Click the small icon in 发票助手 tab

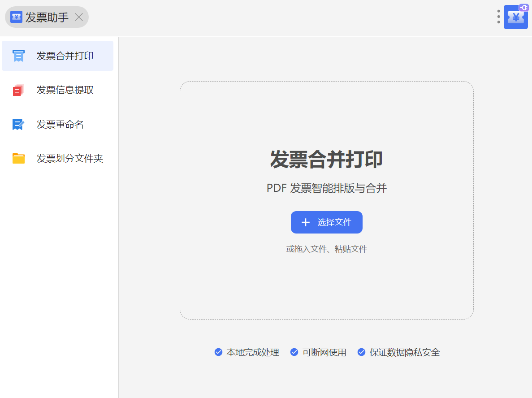pyautogui.click(x=17, y=17)
